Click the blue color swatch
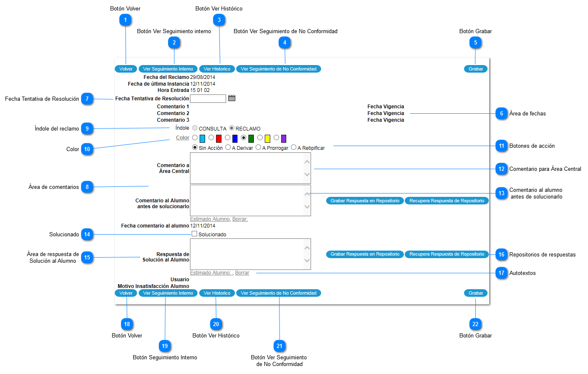Screen dimensions: 588x374 (235, 139)
